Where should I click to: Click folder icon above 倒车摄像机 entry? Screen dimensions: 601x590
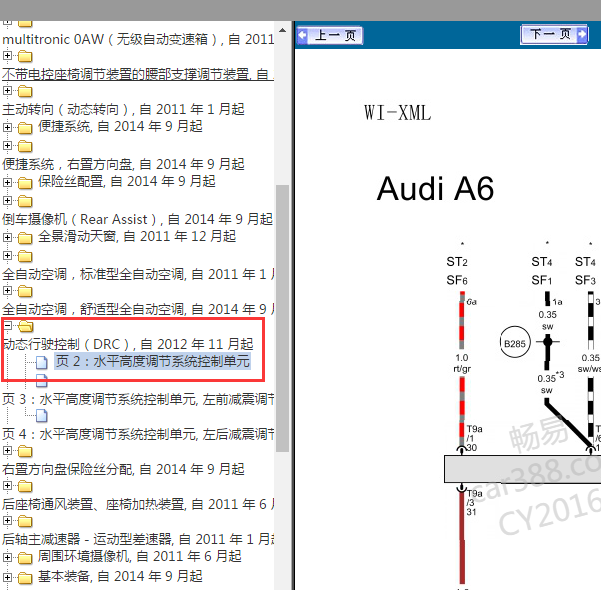25,201
